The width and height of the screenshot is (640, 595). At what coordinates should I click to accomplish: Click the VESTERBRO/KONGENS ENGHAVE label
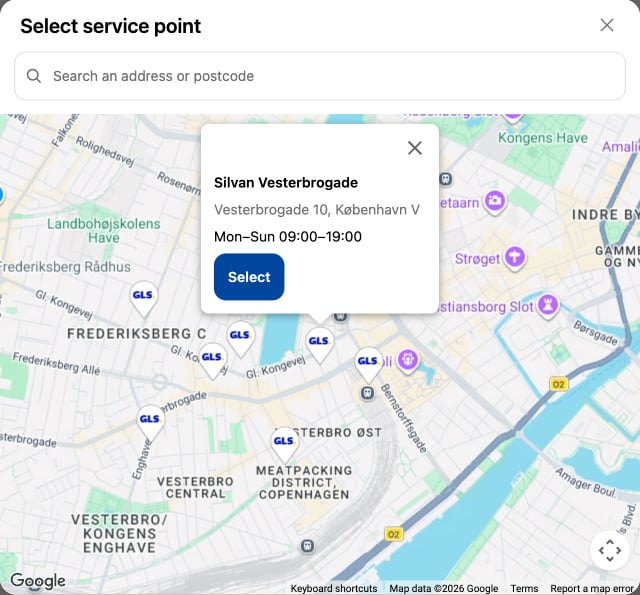[119, 533]
